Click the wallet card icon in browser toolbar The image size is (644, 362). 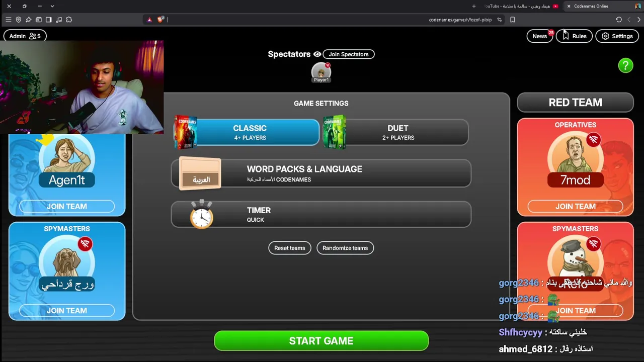tap(39, 20)
